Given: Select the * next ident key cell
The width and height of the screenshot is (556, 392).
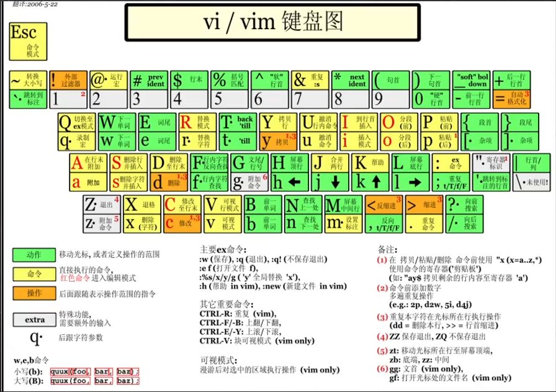Looking at the screenshot, I should pyautogui.click(x=351, y=80).
